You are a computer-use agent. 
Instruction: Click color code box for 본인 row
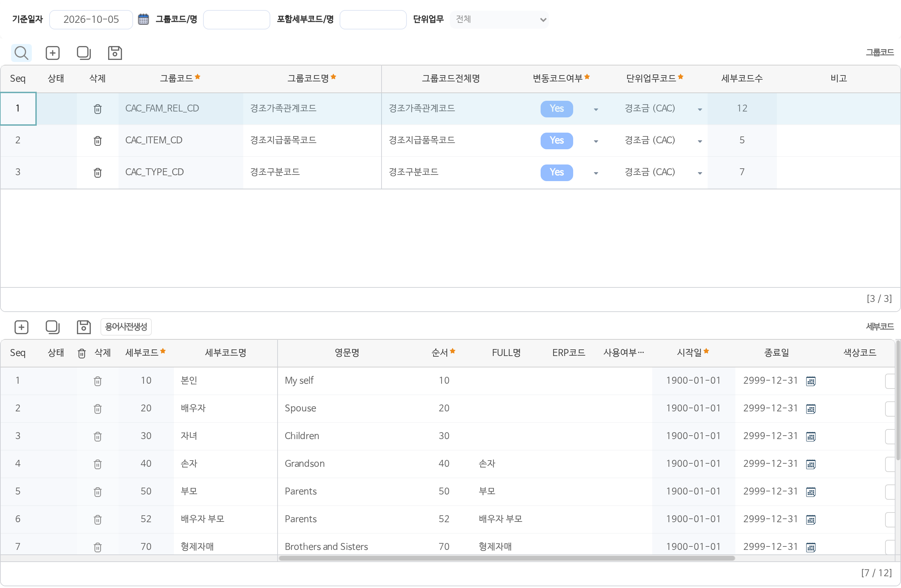click(x=890, y=381)
